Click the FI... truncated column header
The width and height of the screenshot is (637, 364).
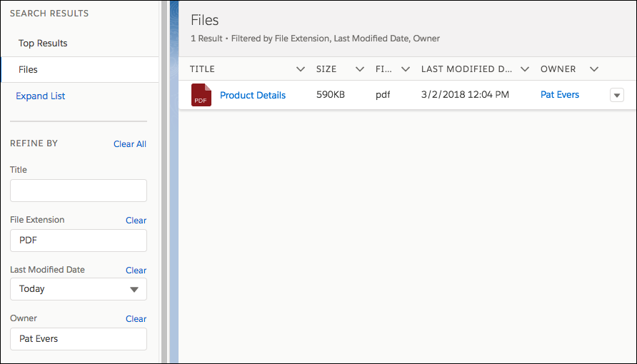pyautogui.click(x=383, y=69)
